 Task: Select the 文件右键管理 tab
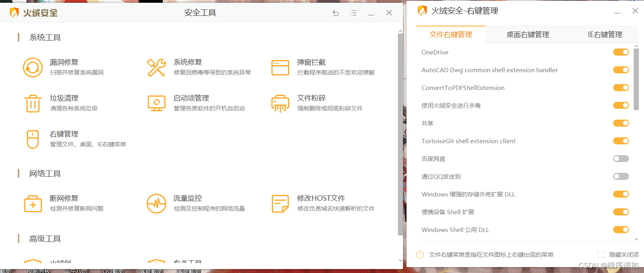[x=451, y=35]
